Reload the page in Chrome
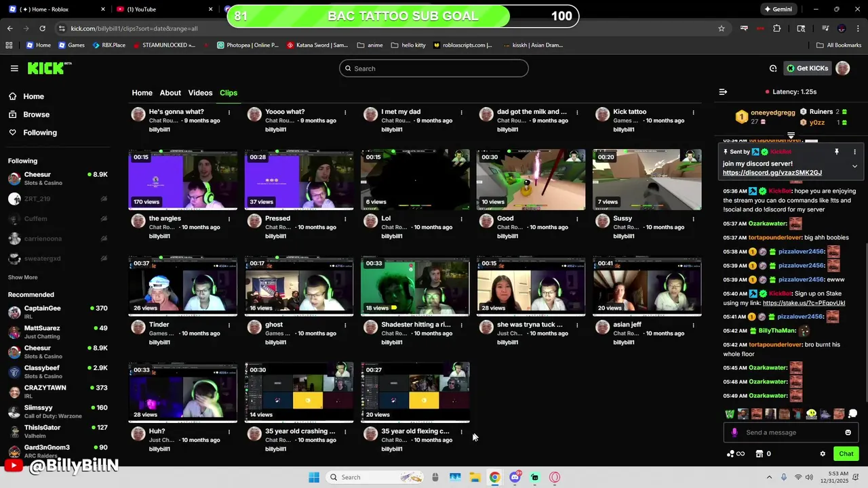This screenshot has width=868, height=488. pos(42,28)
